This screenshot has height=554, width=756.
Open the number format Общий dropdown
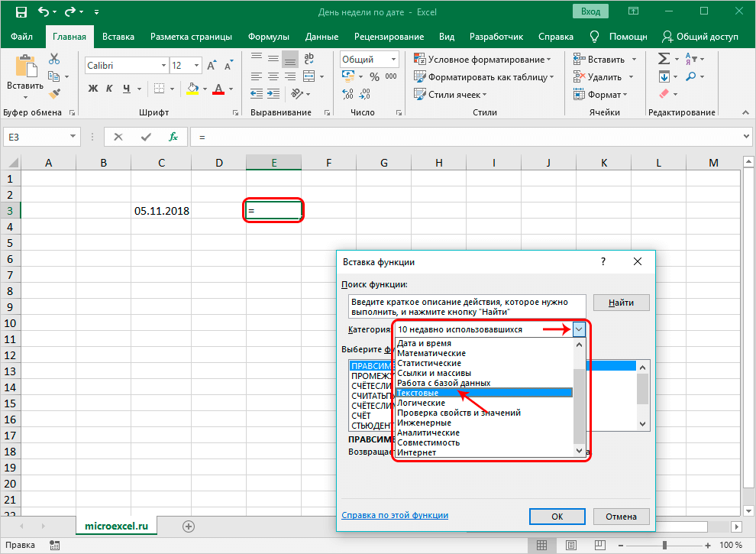click(394, 60)
